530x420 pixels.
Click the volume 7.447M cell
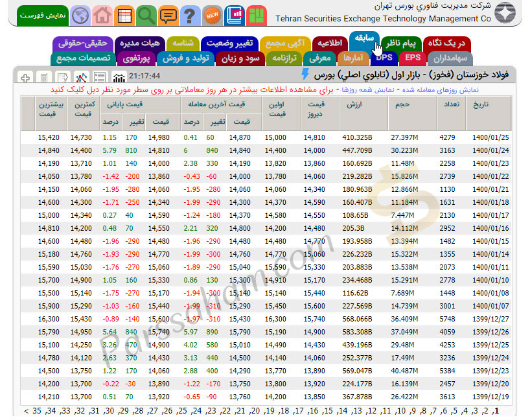[x=402, y=215]
